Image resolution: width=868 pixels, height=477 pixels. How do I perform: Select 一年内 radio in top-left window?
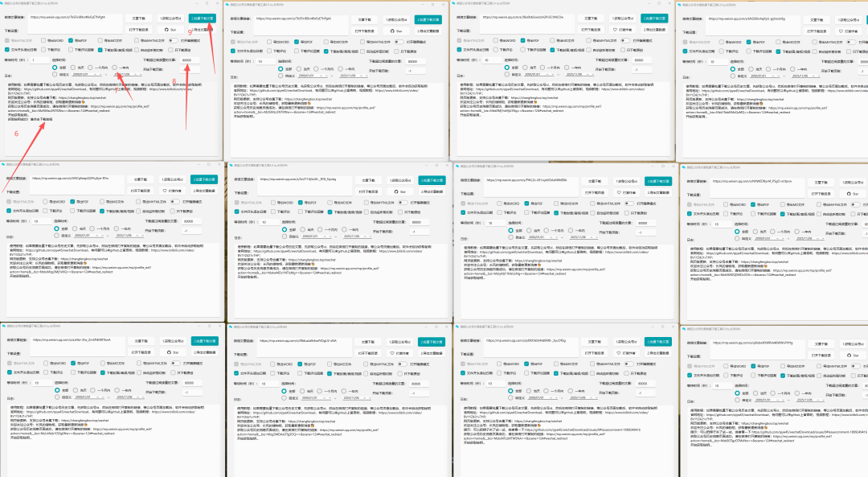point(115,68)
